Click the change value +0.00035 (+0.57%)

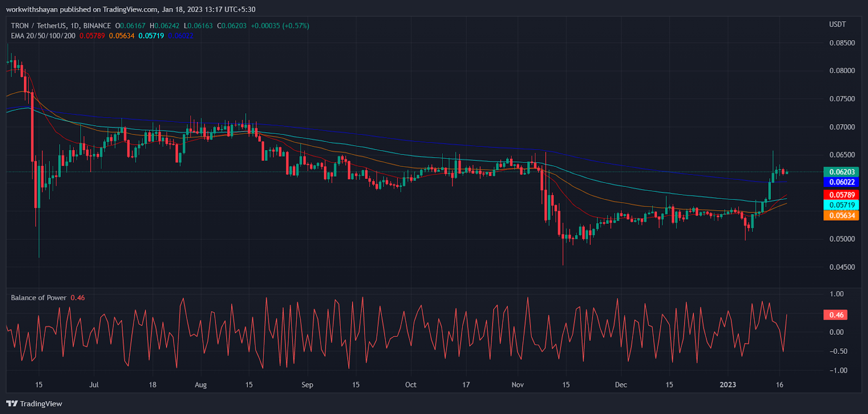click(x=280, y=25)
